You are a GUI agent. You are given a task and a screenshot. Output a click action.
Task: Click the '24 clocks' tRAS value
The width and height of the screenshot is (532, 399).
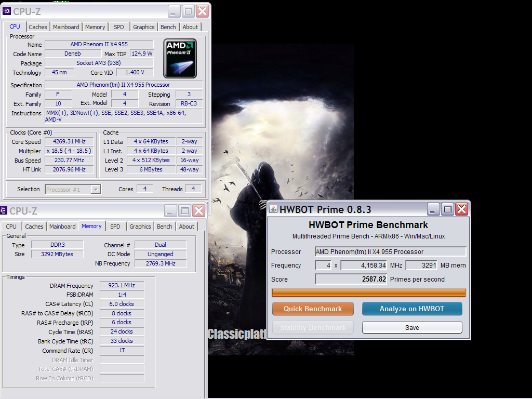click(x=122, y=331)
